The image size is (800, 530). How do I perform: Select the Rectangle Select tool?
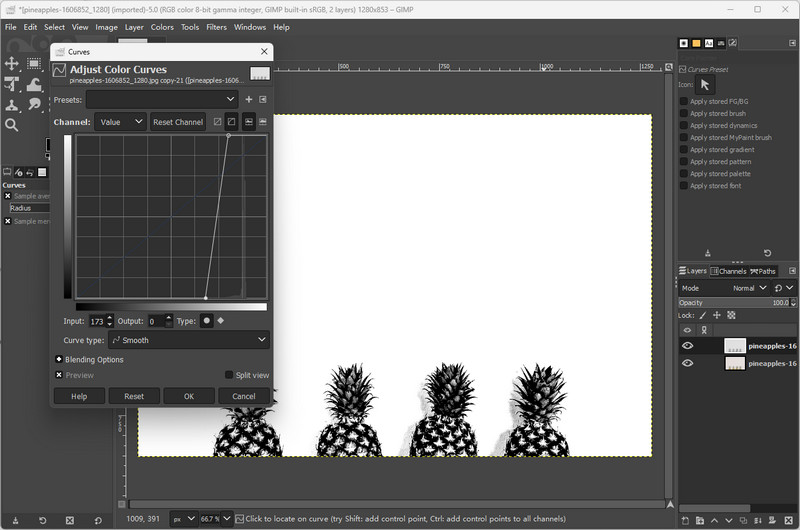pyautogui.click(x=34, y=63)
